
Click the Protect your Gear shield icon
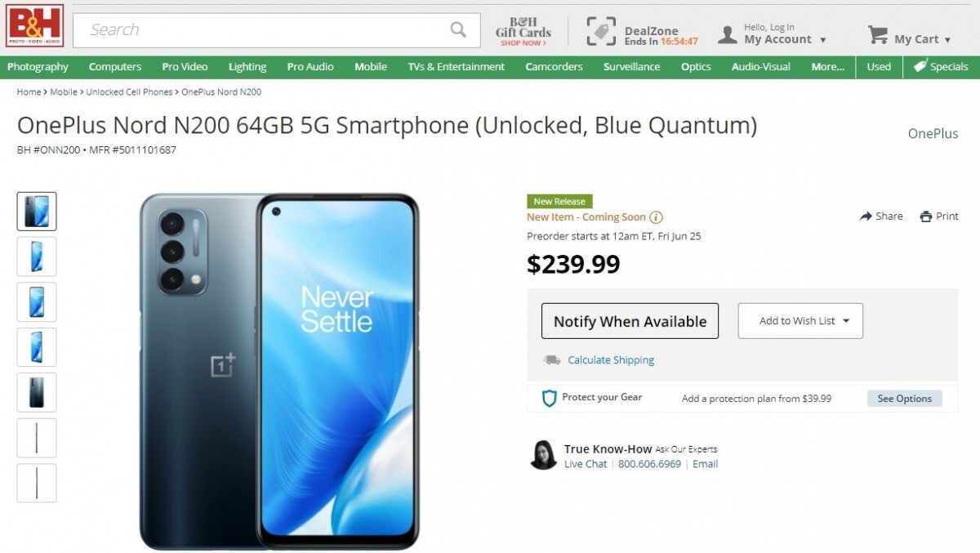549,398
